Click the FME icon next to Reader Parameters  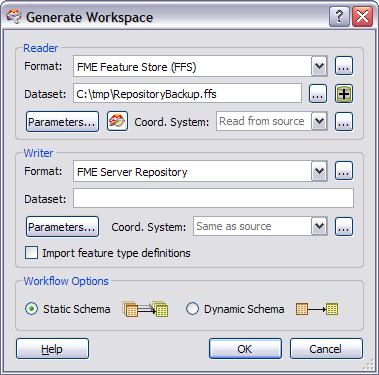click(x=117, y=121)
